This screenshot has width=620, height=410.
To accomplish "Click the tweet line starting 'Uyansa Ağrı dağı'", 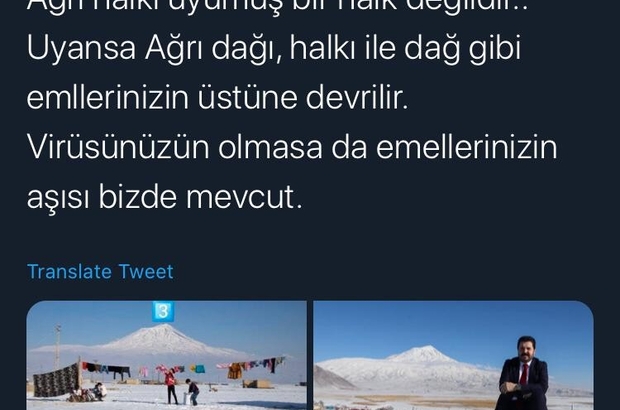I will click(x=274, y=48).
